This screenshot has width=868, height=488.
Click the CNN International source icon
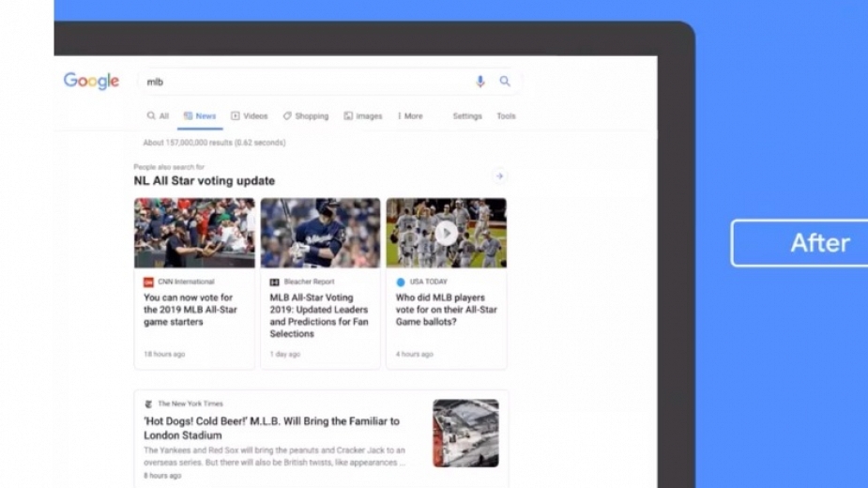click(148, 282)
